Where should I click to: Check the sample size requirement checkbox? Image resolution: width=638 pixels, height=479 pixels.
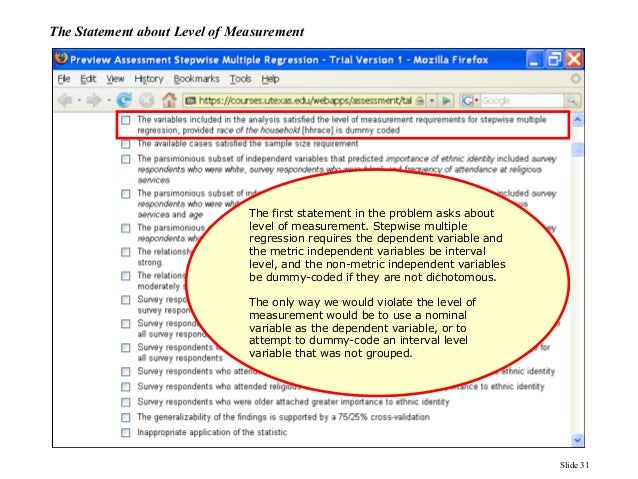tap(126, 144)
